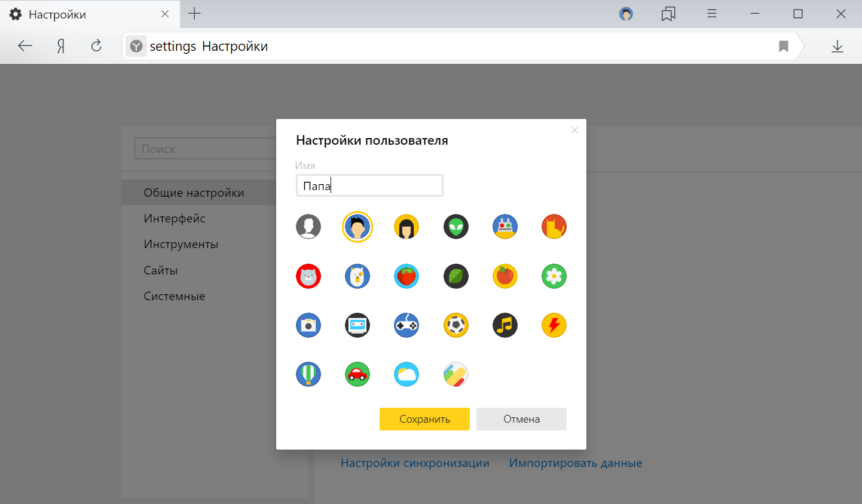The image size is (862, 504).
Task: Go back to previous page
Action: pyautogui.click(x=25, y=46)
